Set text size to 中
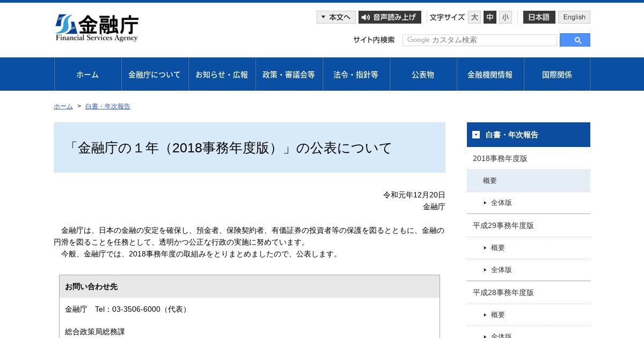 490,17
